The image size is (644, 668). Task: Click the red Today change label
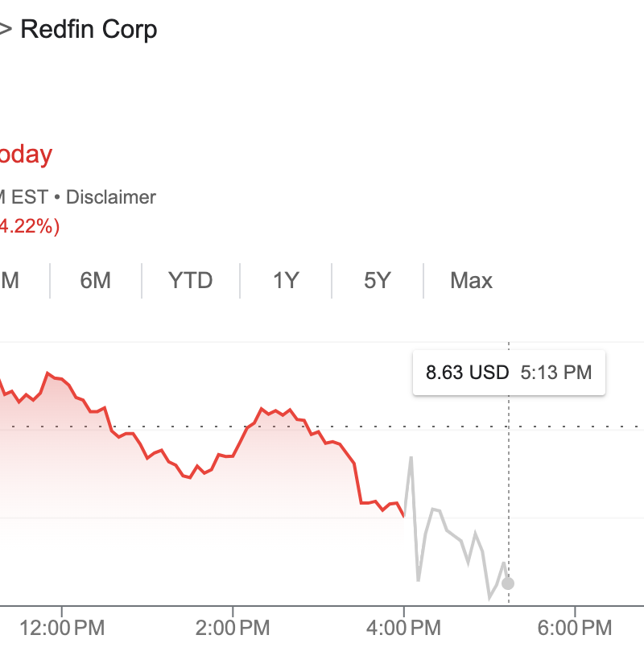point(26,155)
